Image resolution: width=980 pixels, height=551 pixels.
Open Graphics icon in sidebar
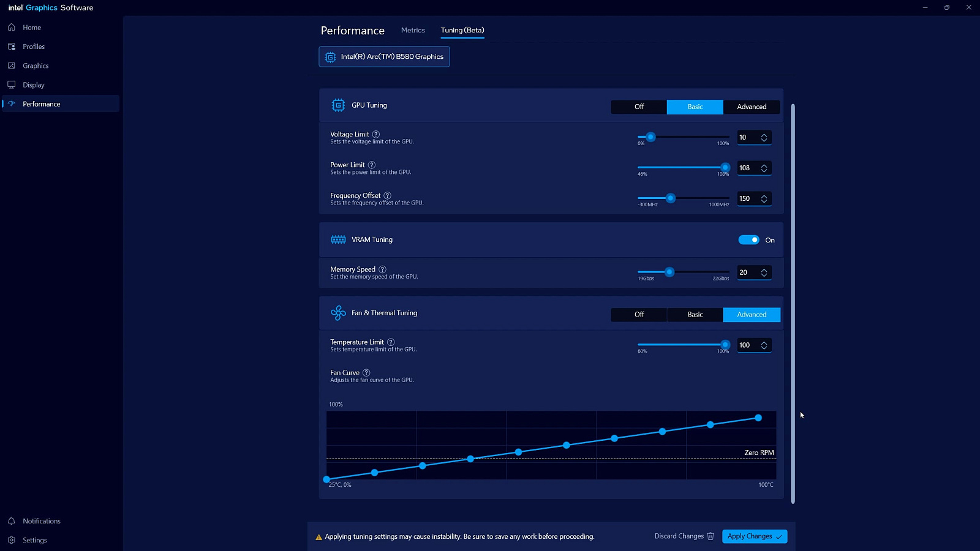point(12,66)
